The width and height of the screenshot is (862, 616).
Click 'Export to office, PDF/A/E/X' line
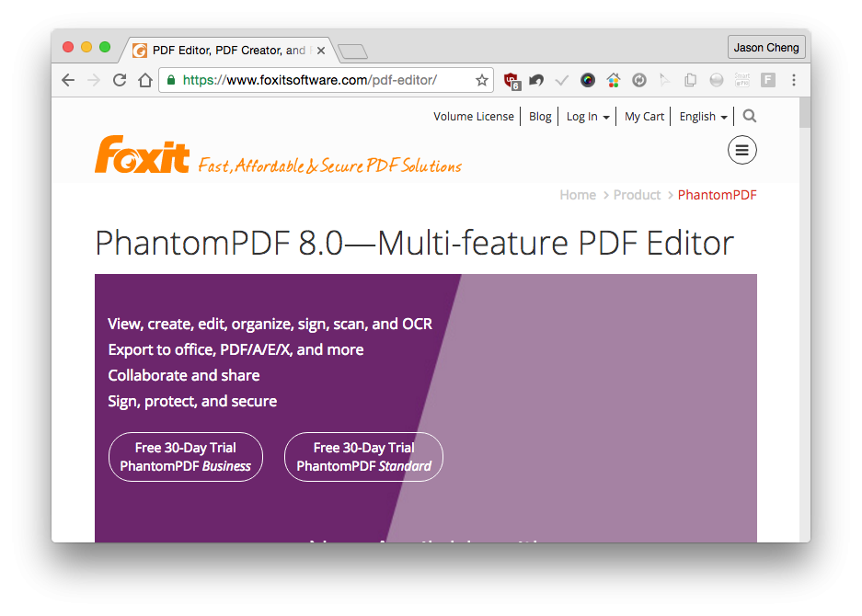point(236,350)
